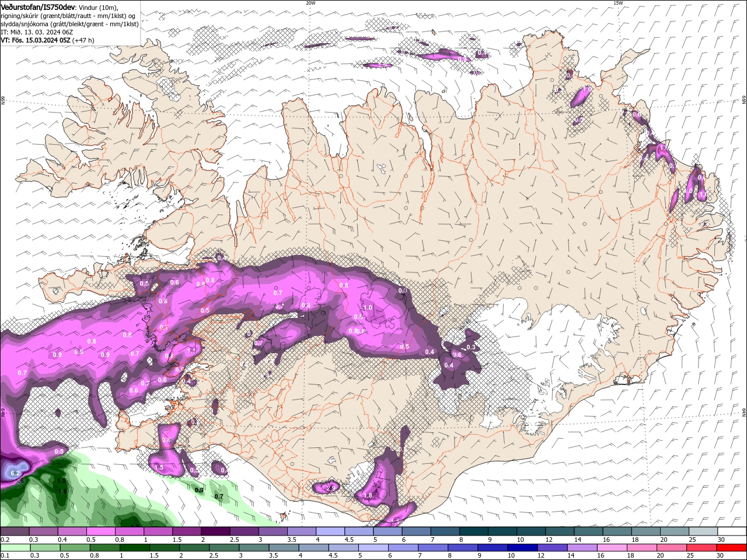Viewport: 747px width, 560px height.
Task: Pick the lavender 4 swatch in snow legend
Action: (x=330, y=531)
